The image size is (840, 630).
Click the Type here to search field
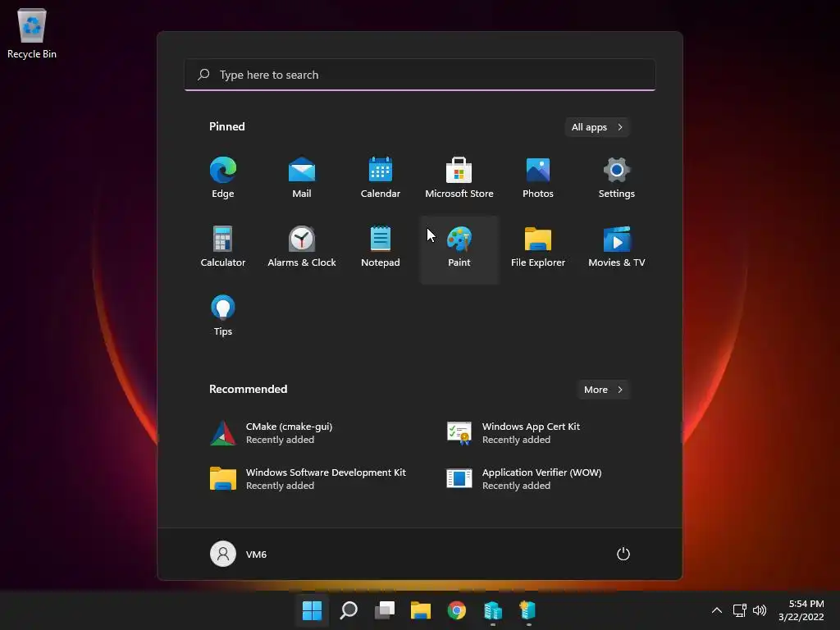420,75
